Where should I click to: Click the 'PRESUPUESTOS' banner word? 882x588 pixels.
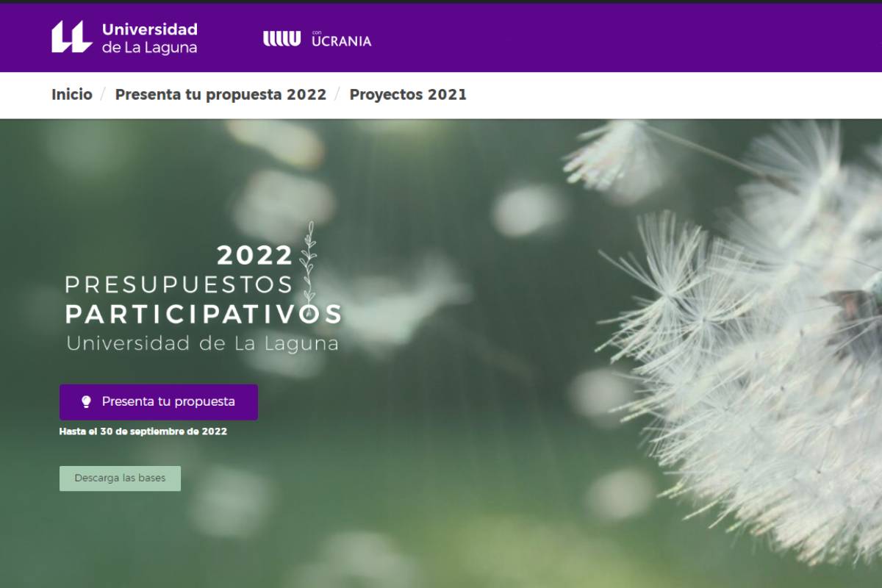pos(179,284)
